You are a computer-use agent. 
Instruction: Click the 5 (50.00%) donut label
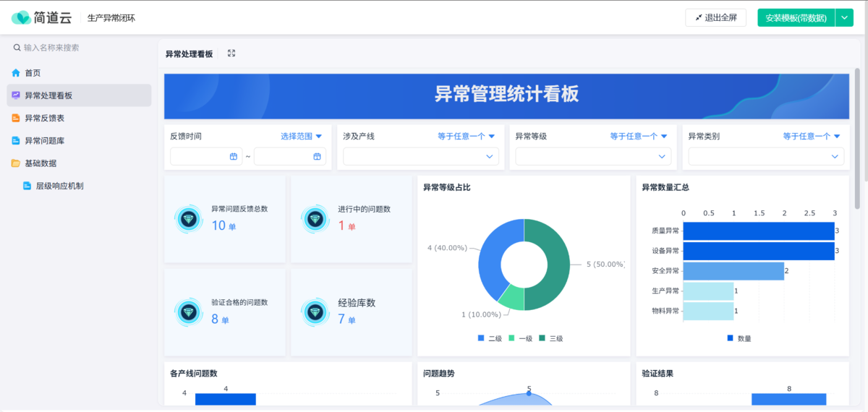605,265
